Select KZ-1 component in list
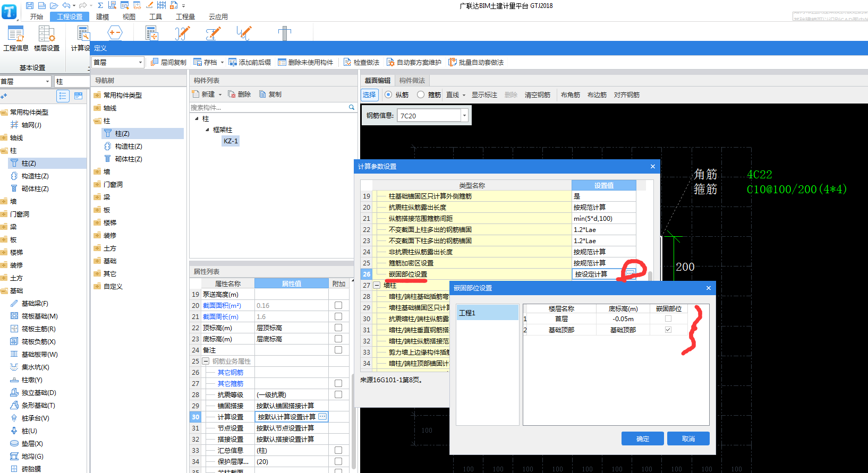868x473 pixels. pos(231,141)
